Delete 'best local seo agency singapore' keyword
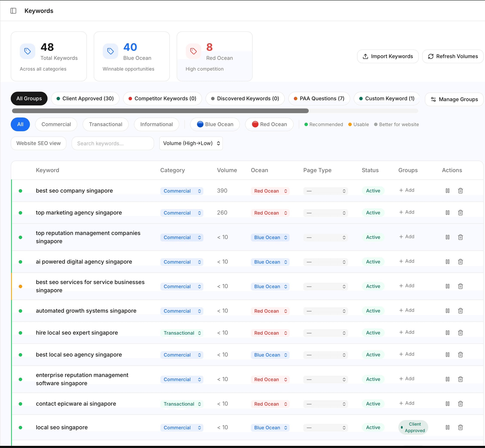 click(x=460, y=355)
